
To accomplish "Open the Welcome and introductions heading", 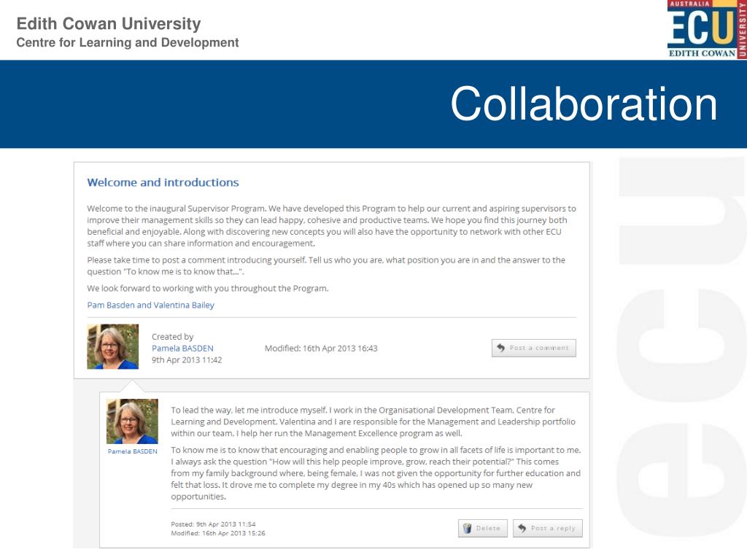I will 163,182.
